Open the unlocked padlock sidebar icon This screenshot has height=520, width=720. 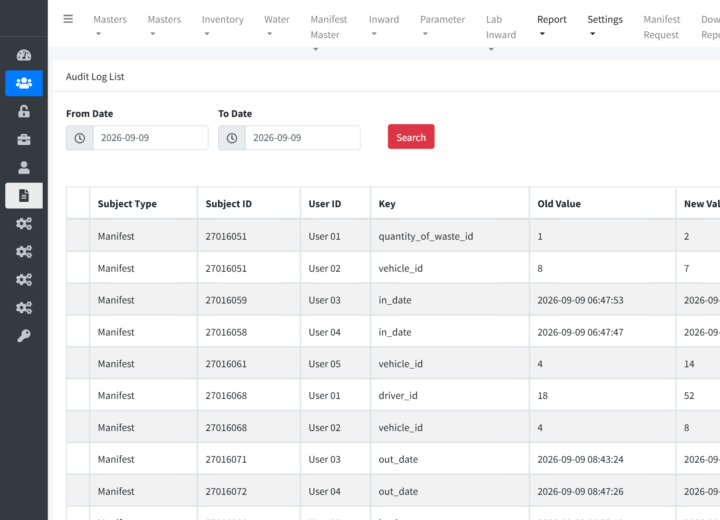pyautogui.click(x=24, y=111)
